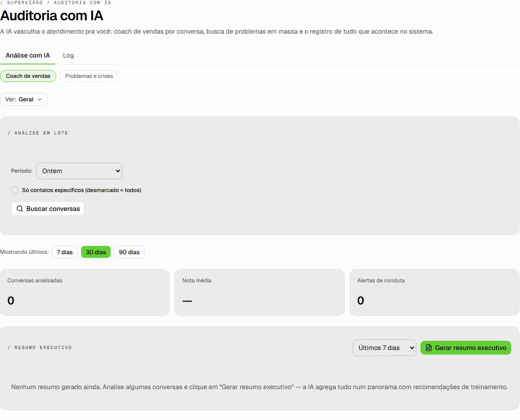Click the 'Nenhum resumo gerado ainda' message
The height and width of the screenshot is (420, 520).
260,387
